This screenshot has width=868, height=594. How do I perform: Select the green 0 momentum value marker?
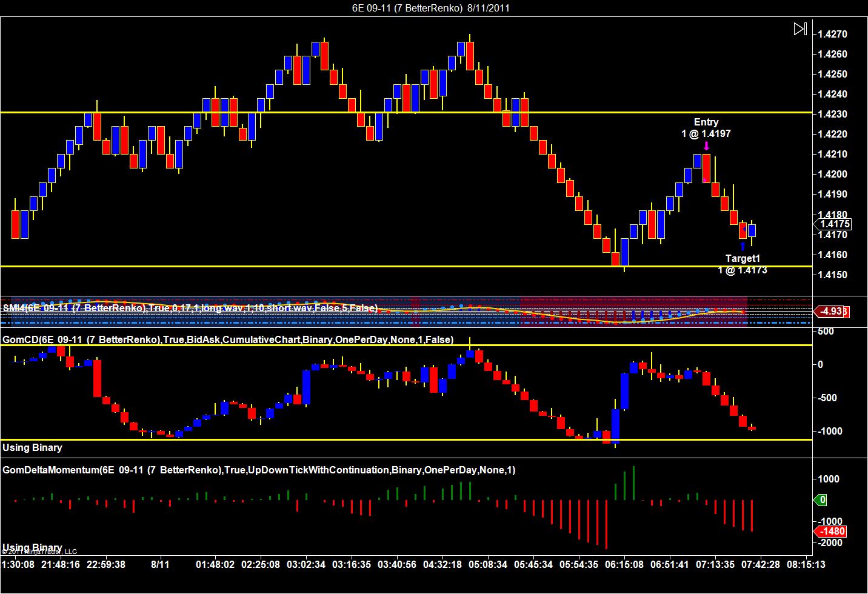(820, 500)
